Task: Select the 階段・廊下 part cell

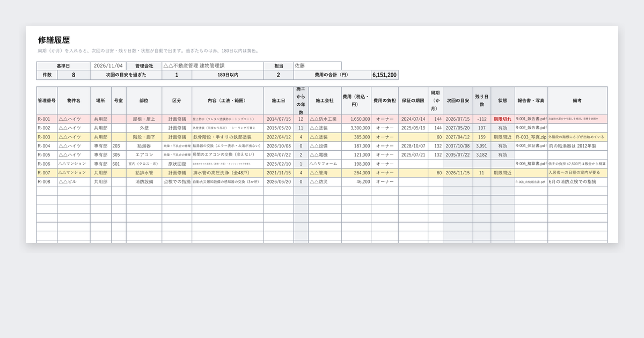Action: click(x=144, y=137)
